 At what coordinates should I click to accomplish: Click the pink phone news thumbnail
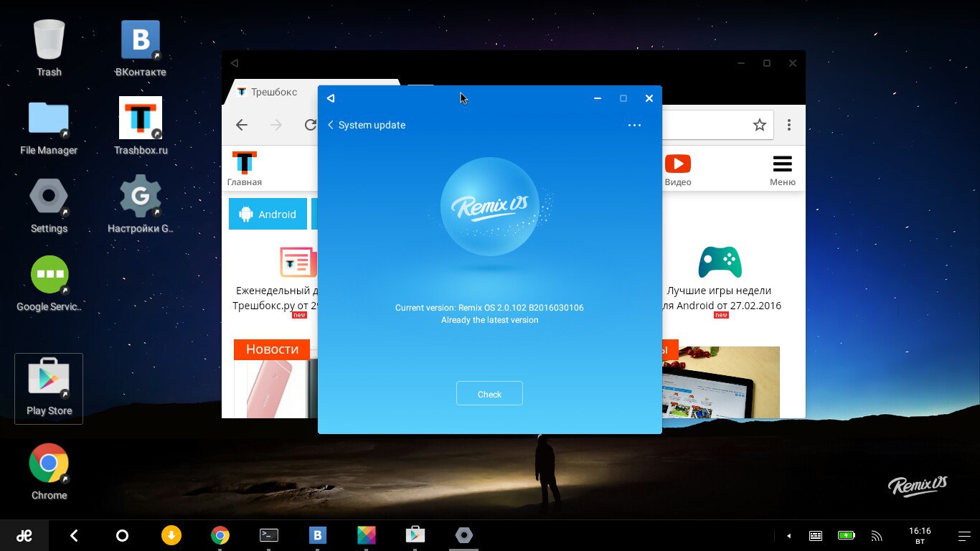[x=276, y=388]
